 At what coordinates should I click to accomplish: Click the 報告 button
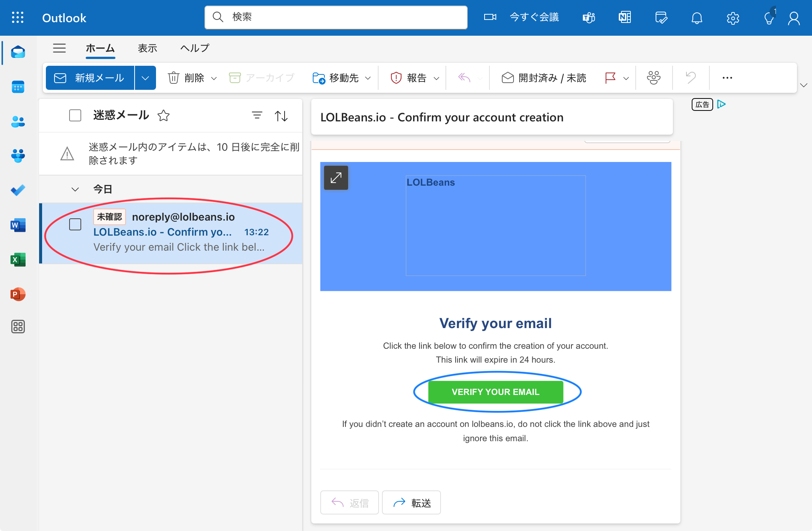click(x=409, y=78)
